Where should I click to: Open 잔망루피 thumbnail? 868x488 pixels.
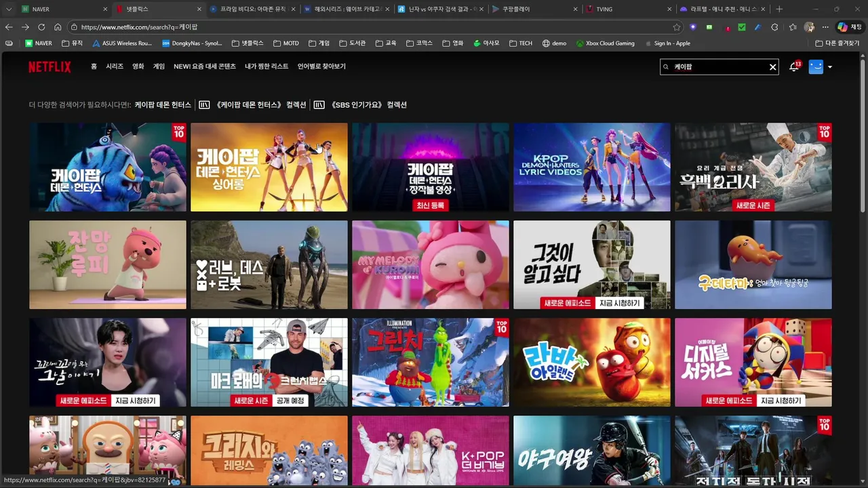point(108,264)
